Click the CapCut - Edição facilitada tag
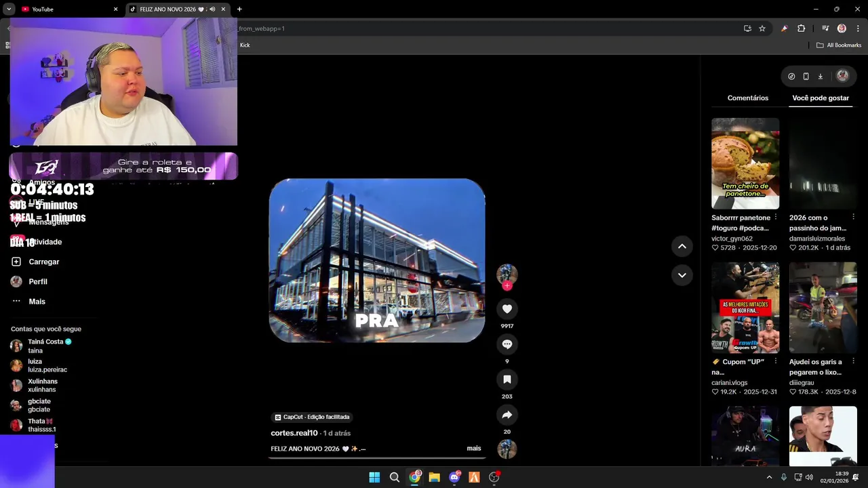This screenshot has height=488, width=868. [x=312, y=417]
